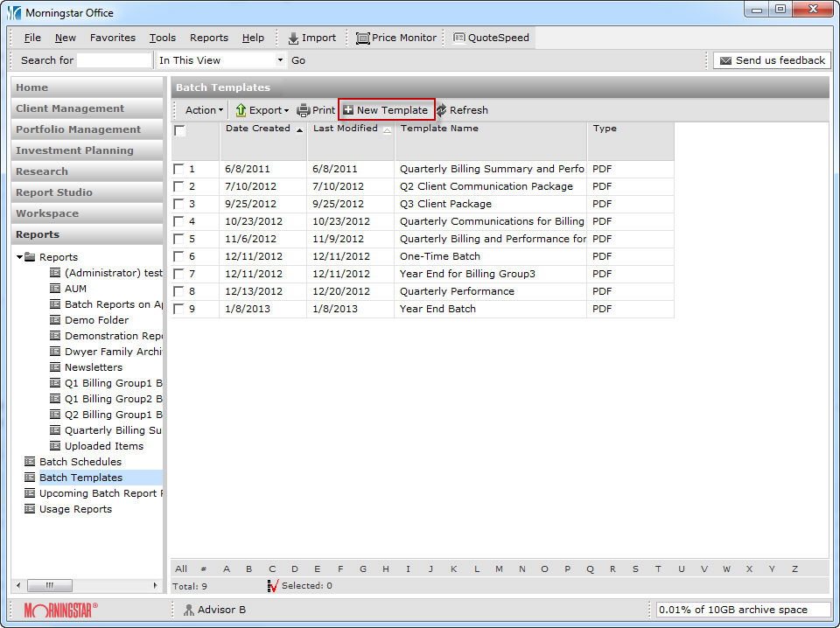Open the Price Monitor tool

click(363, 38)
